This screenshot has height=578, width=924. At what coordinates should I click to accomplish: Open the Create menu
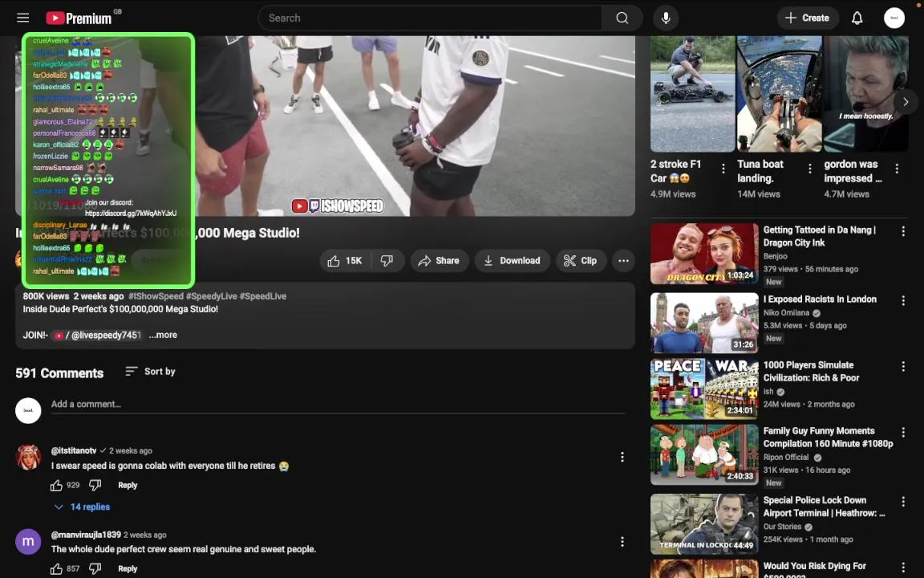[x=808, y=18]
